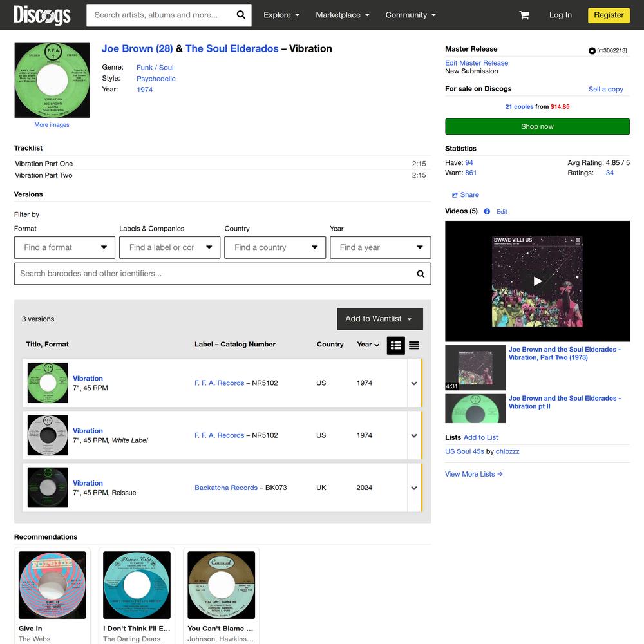Expand the NR5102 green label version row

point(414,383)
